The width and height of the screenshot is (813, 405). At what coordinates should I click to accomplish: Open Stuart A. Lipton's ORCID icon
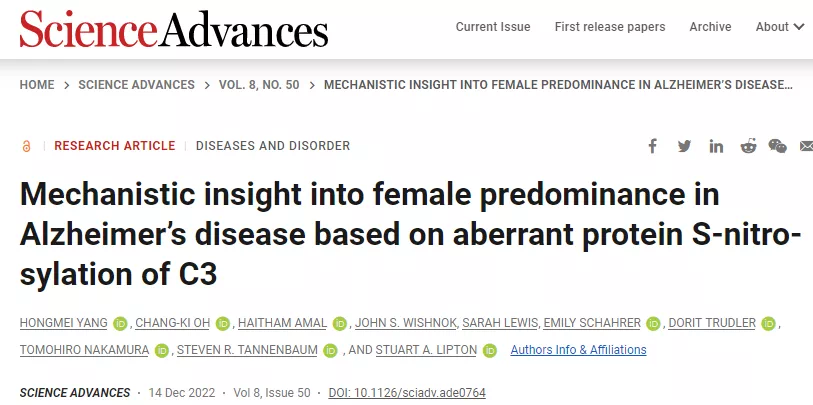[490, 350]
